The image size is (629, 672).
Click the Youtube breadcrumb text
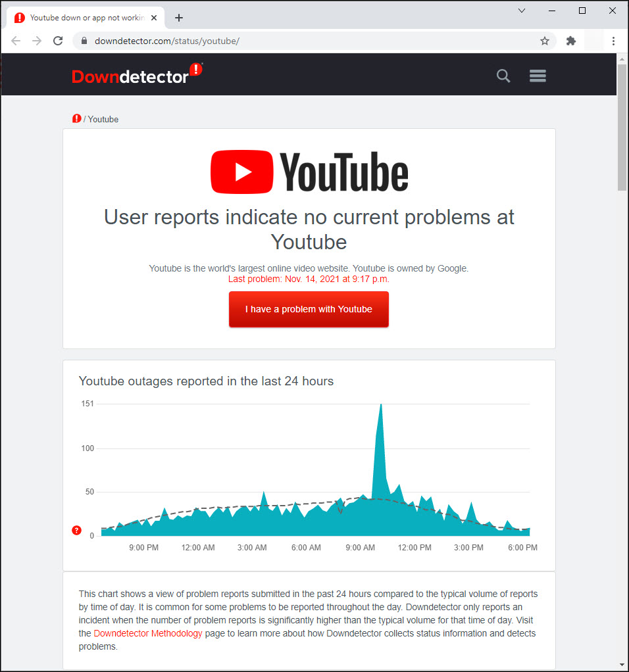click(103, 119)
